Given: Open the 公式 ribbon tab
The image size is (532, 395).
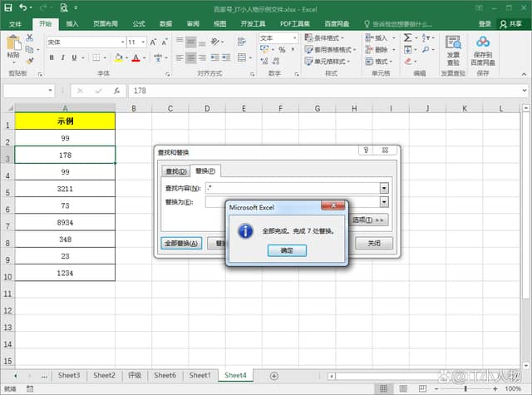Looking at the screenshot, I should (138, 24).
